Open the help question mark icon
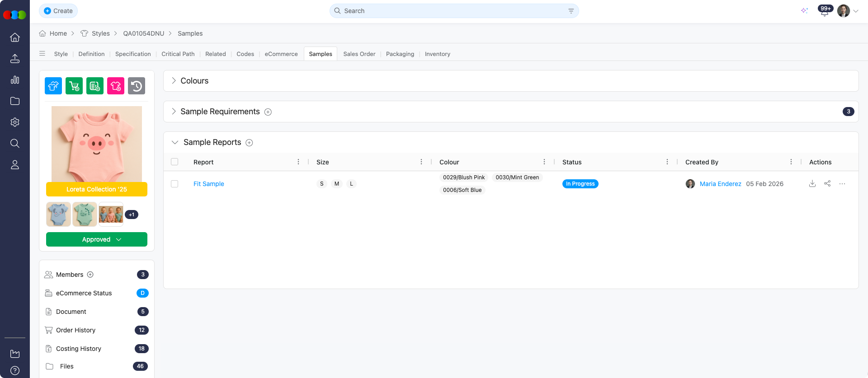 tap(15, 371)
